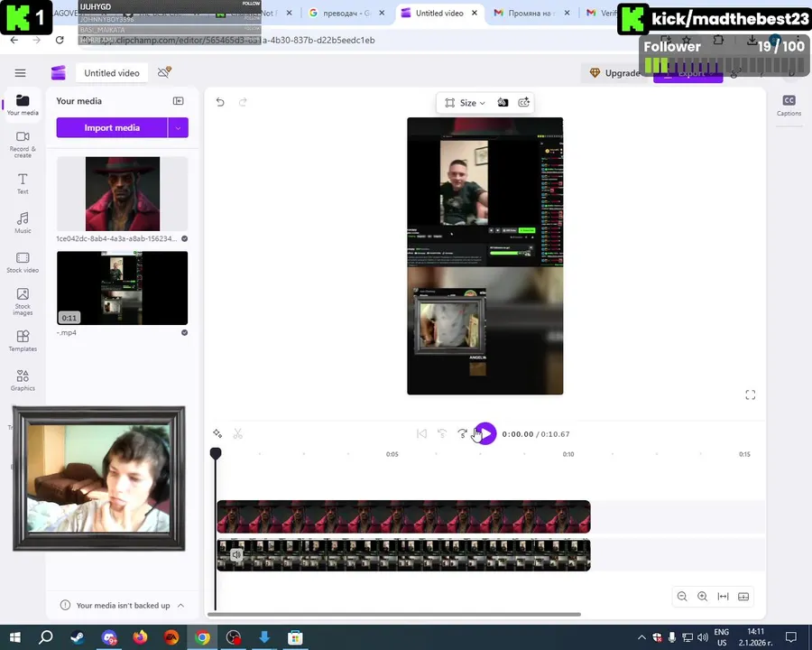Click the timeline playhead marker
Screen dimensions: 812x650
(x=216, y=453)
